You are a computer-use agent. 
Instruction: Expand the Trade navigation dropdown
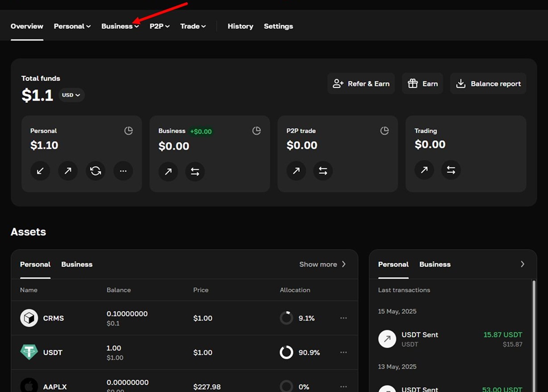click(x=193, y=26)
